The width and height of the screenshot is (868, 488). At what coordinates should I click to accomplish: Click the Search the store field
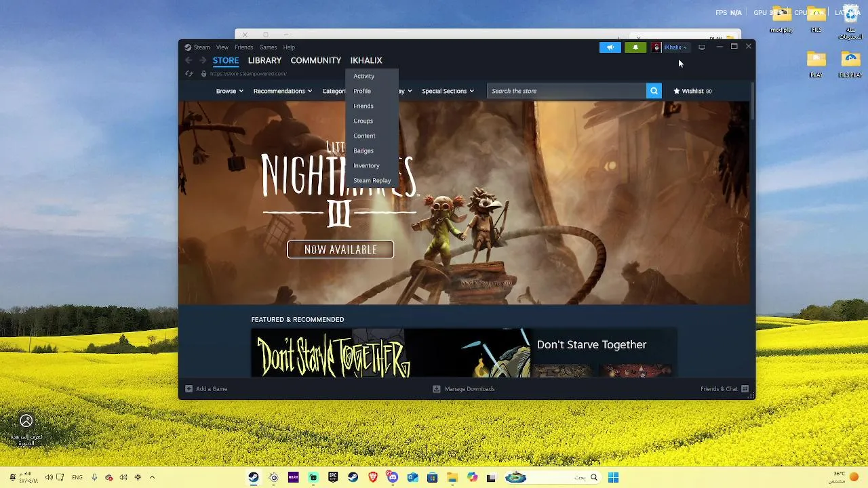(567, 91)
